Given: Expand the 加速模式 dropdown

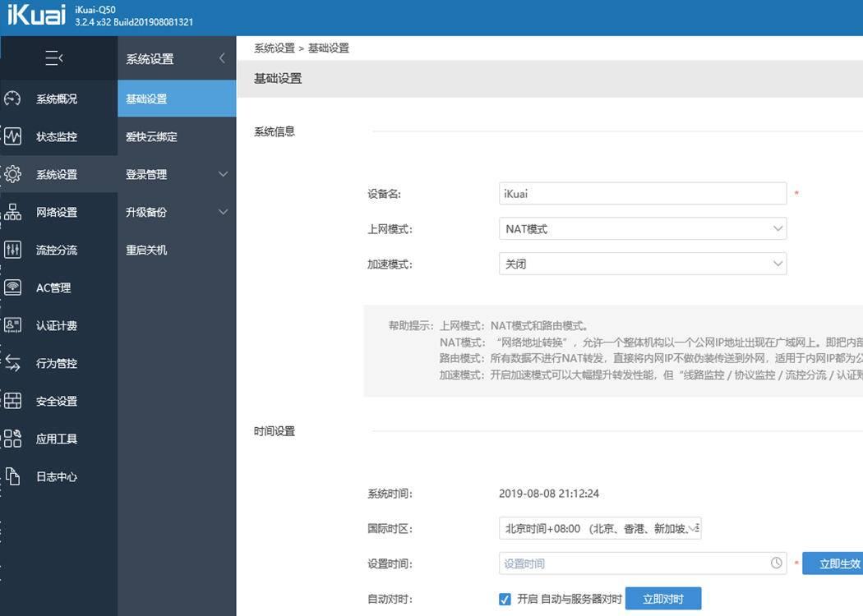Looking at the screenshot, I should pyautogui.click(x=778, y=263).
